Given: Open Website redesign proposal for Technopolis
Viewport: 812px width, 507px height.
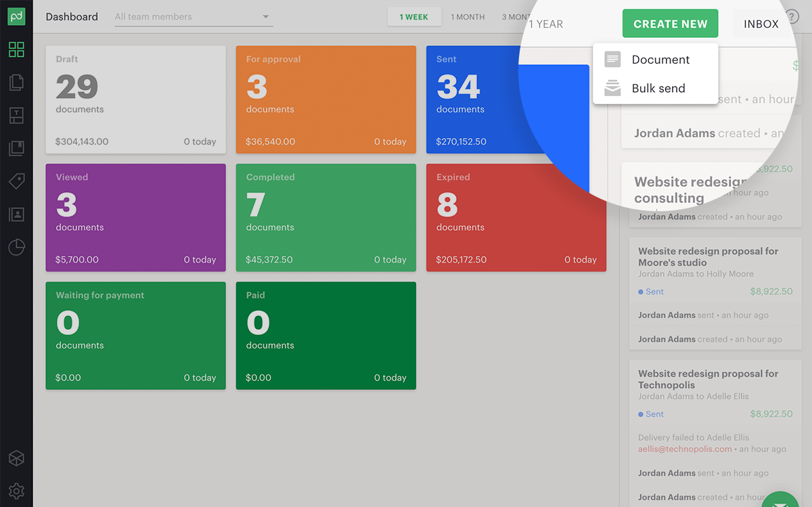Looking at the screenshot, I should 708,379.
